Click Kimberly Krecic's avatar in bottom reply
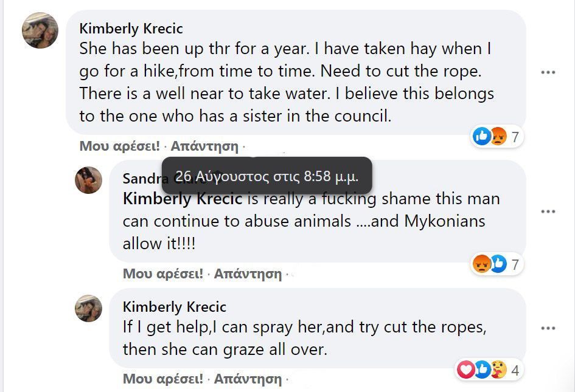The image size is (575, 392). [88, 308]
